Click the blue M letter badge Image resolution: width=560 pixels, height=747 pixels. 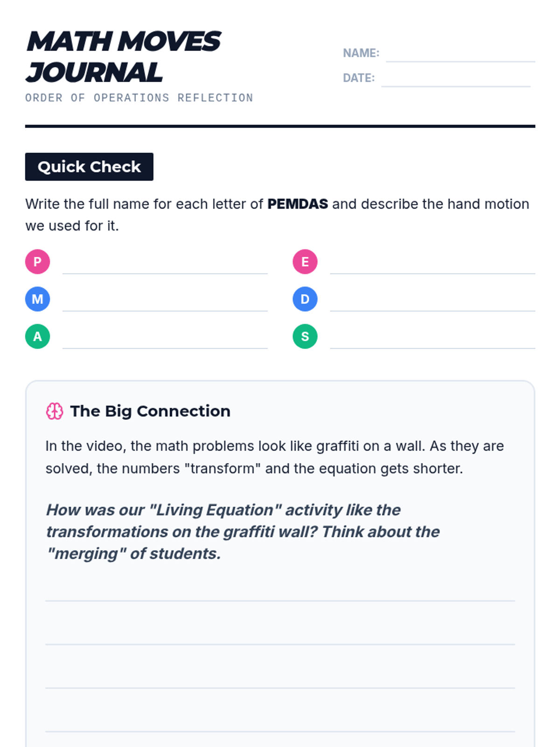[37, 299]
